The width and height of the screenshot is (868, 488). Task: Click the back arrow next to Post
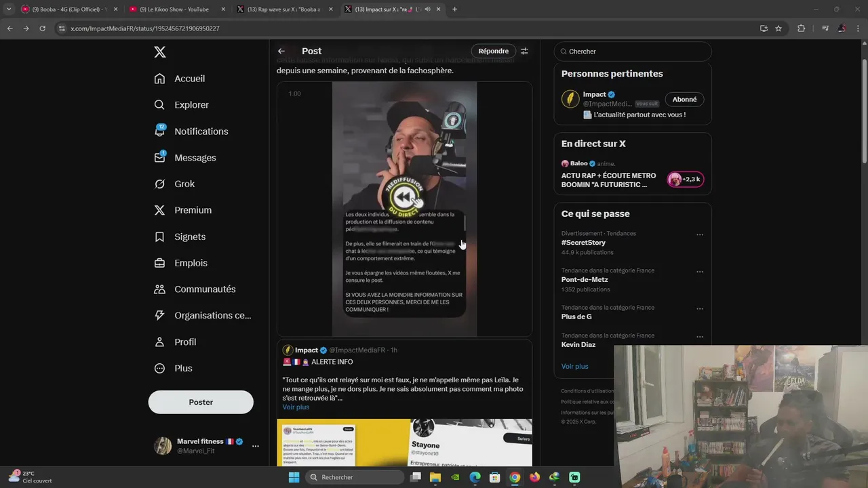pos(281,51)
